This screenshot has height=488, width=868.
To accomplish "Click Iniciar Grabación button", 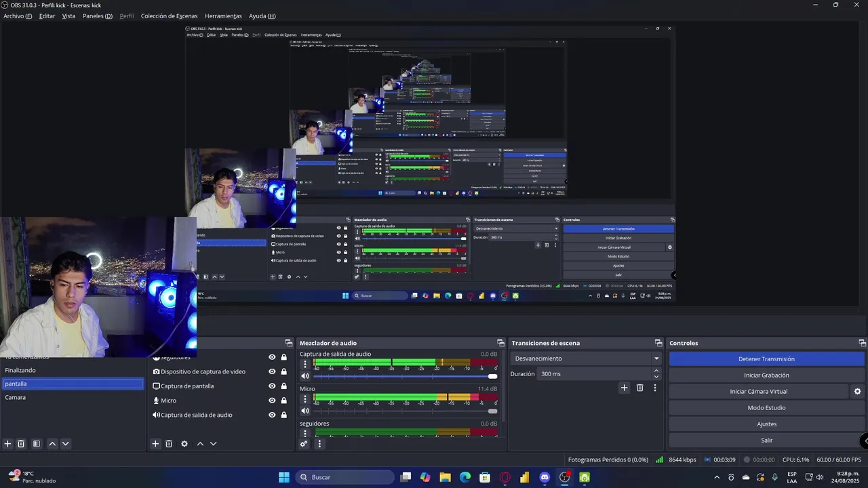I will click(x=766, y=375).
